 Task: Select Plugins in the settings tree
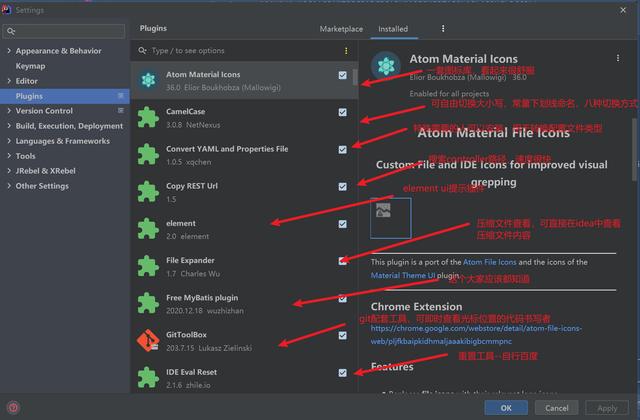click(65, 96)
